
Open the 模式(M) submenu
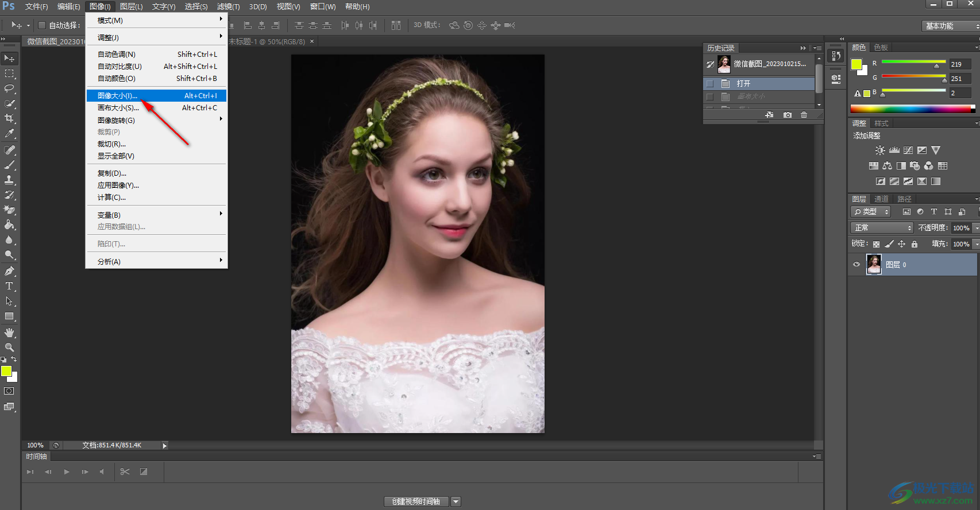point(157,21)
